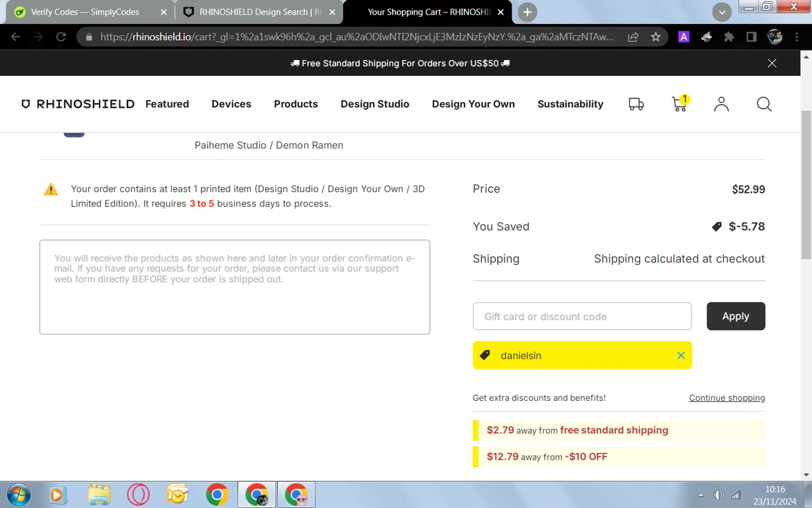
Task: Go back with the browser back arrow
Action: pos(16,37)
